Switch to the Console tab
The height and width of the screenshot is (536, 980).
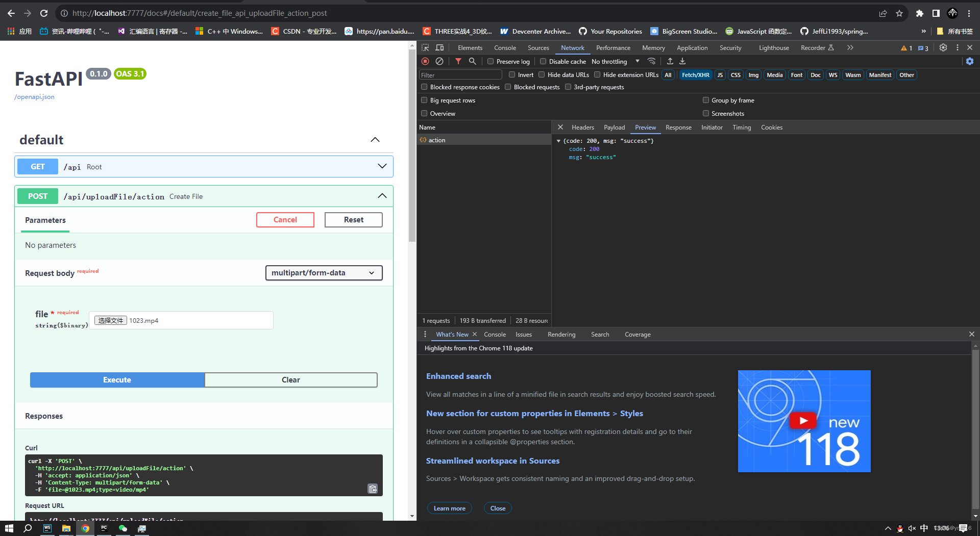(505, 47)
